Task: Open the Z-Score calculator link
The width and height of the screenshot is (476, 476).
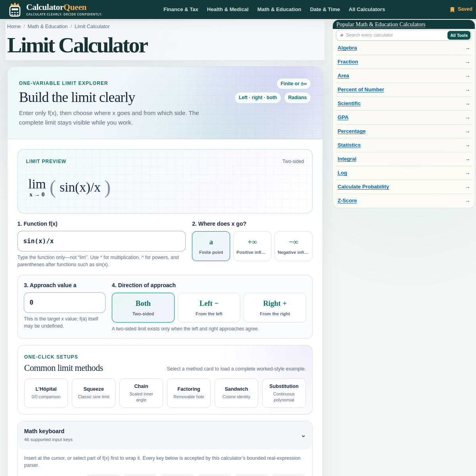Action: (x=347, y=201)
